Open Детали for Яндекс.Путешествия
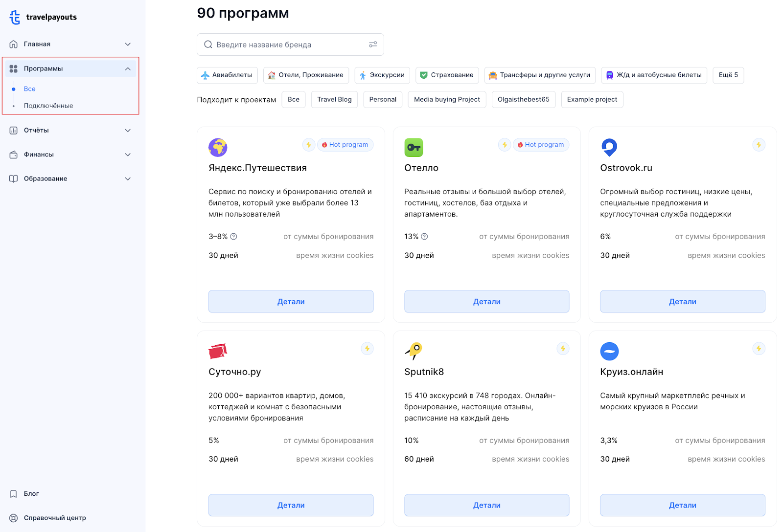This screenshot has height=532, width=783. [291, 302]
